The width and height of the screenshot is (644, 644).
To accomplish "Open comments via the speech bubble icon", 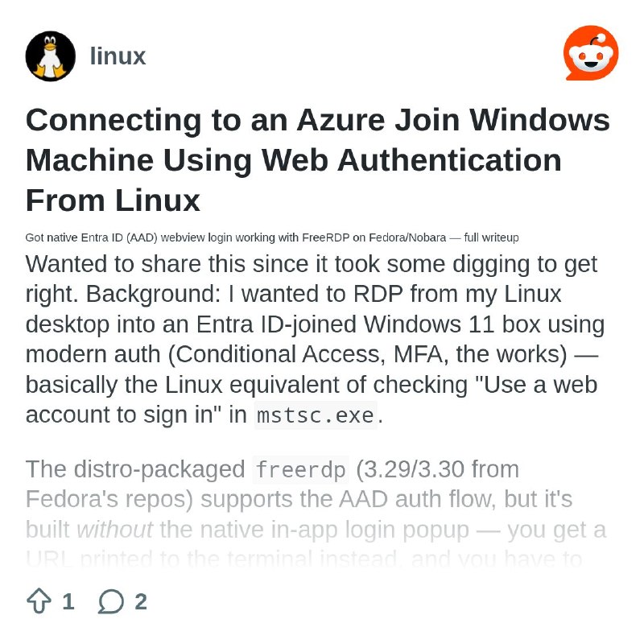I will coord(111,601).
